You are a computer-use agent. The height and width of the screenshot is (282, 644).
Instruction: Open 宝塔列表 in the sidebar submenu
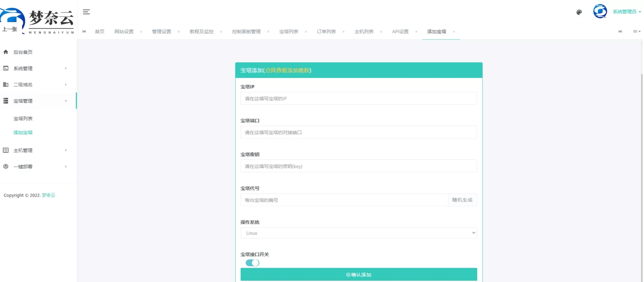pyautogui.click(x=23, y=118)
